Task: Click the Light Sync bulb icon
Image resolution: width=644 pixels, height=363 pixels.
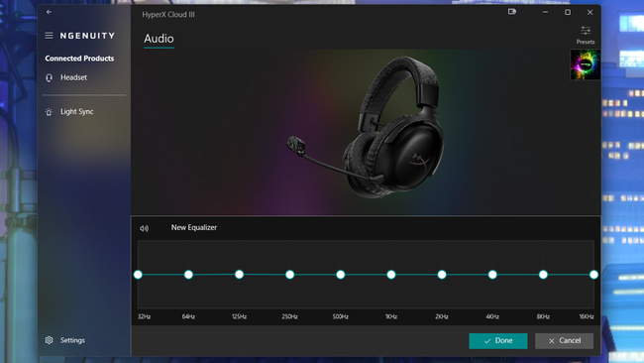Action: [x=49, y=112]
